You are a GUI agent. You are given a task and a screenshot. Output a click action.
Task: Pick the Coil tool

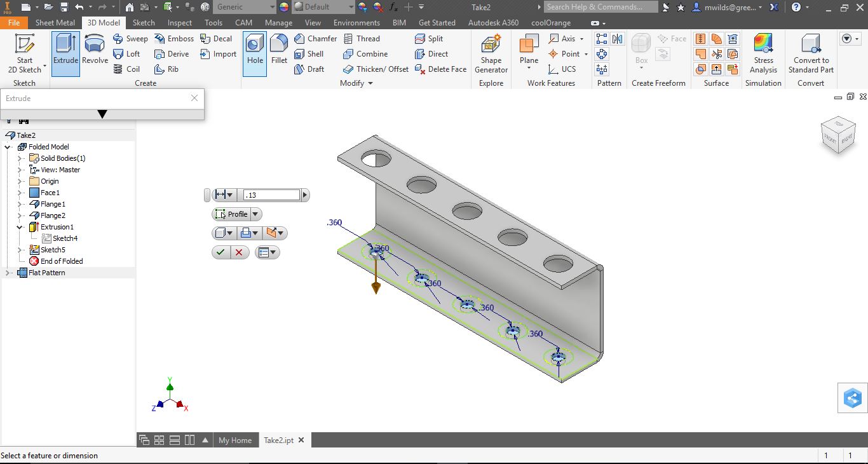[x=126, y=69]
